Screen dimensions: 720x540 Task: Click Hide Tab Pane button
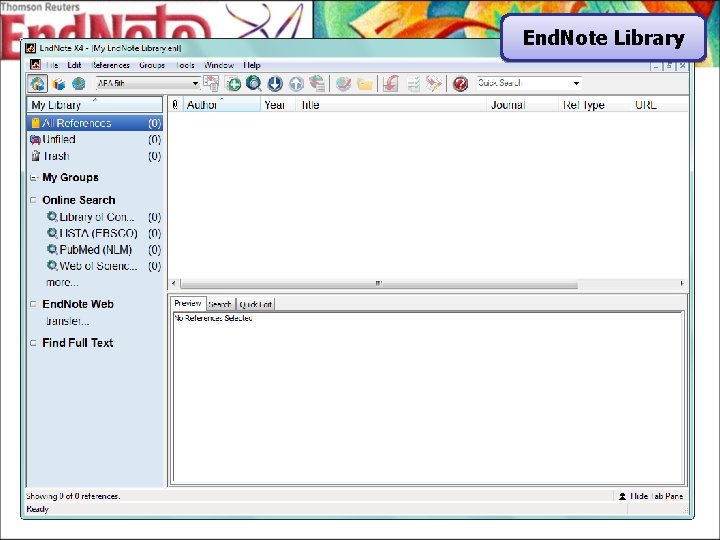click(x=651, y=496)
